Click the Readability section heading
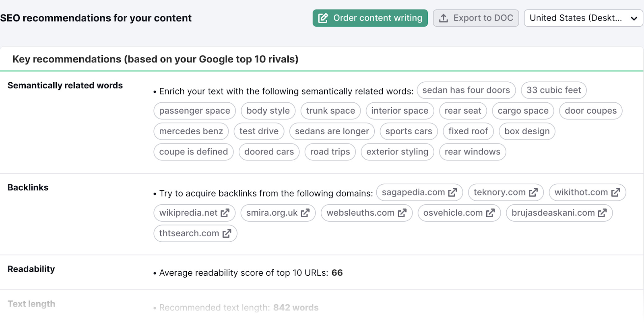This screenshot has width=644, height=324. tap(31, 269)
